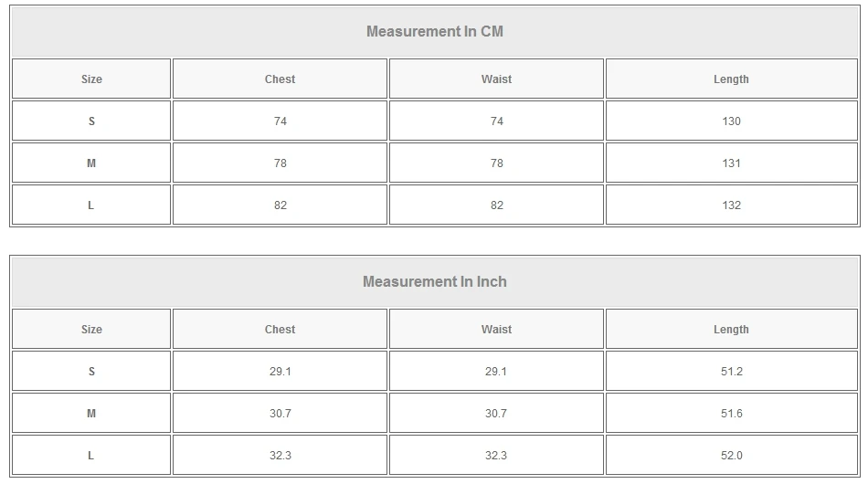Select the Chest header in the Inch table
Viewport: 868px width, 484px height.
coord(280,330)
